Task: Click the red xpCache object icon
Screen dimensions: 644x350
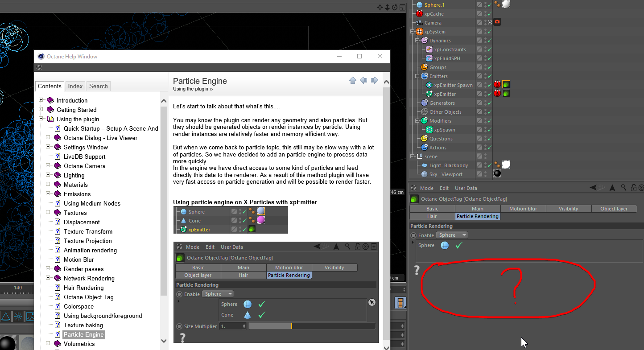Action: (x=419, y=14)
